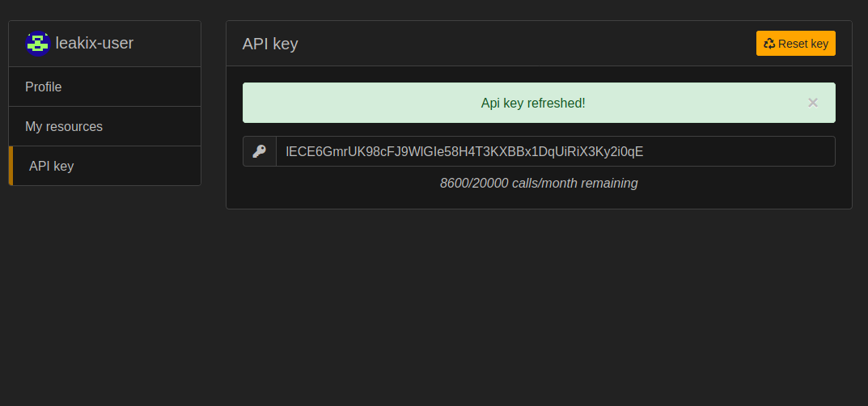The height and width of the screenshot is (406, 868).
Task: Click the '8600/20000 calls/month remaining' text
Action: (539, 183)
